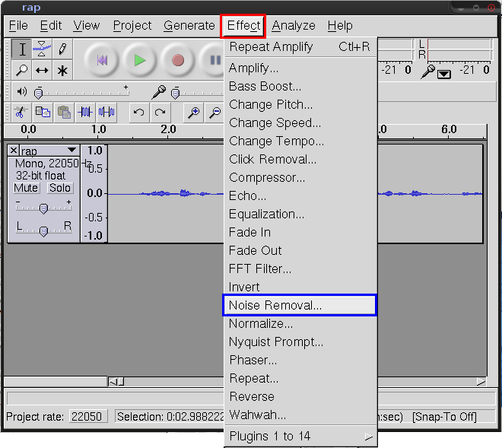Image resolution: width=502 pixels, height=448 pixels.
Task: Click the Silence selection icon
Action: (x=106, y=112)
